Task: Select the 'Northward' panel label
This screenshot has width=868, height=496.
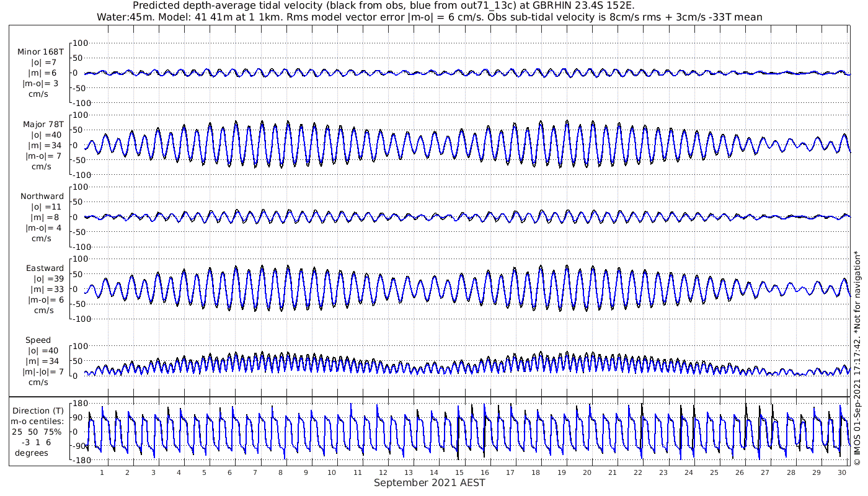Action: pyautogui.click(x=42, y=197)
